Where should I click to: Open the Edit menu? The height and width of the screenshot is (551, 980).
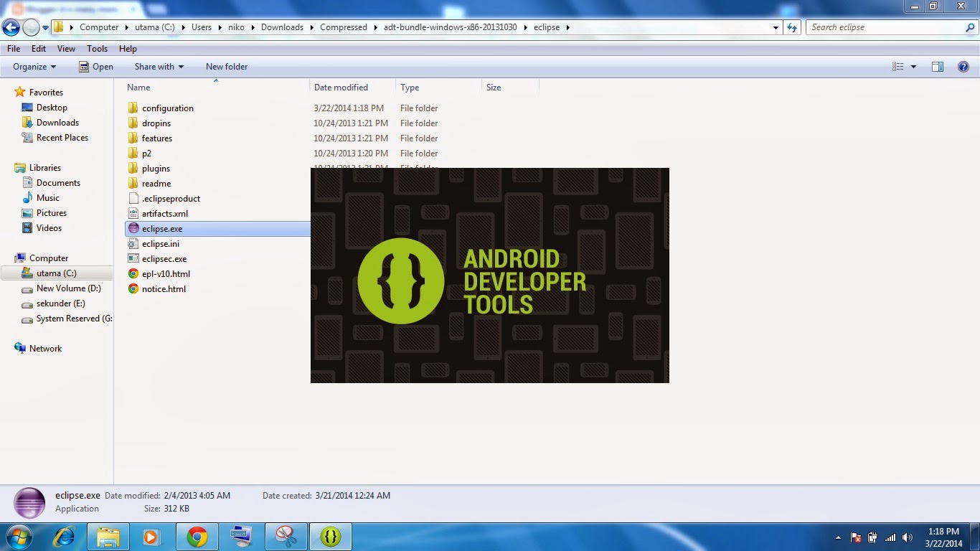(39, 49)
